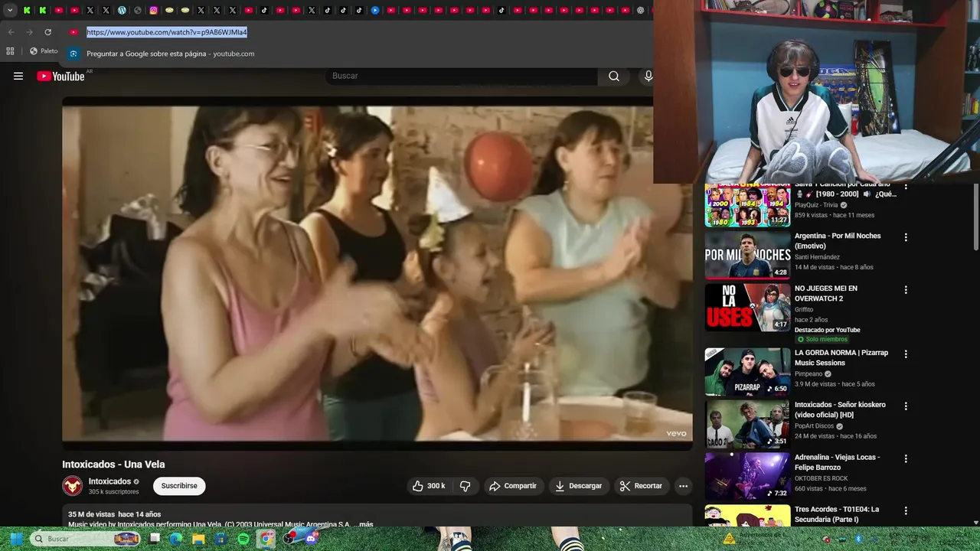Screen dimensions: 980x551
Task: Open Microsoft Edge from taskbar
Action: (176, 539)
